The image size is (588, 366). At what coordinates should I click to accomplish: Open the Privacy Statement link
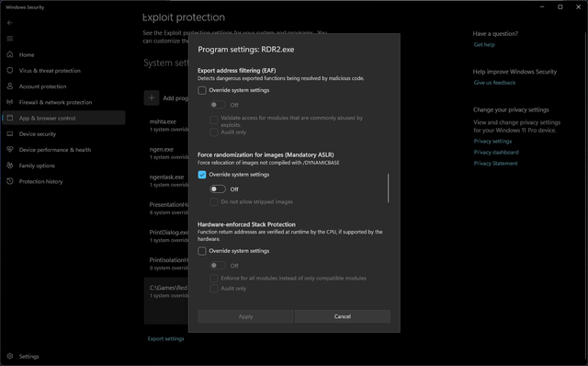click(x=495, y=164)
